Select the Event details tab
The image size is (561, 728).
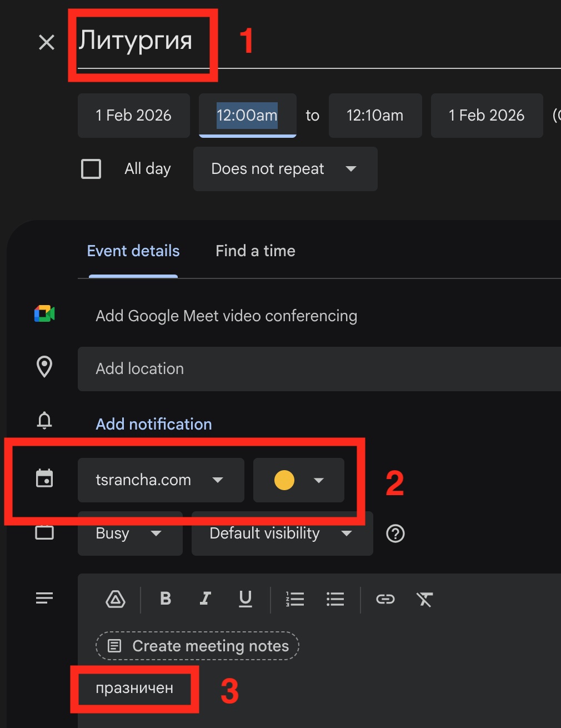133,251
